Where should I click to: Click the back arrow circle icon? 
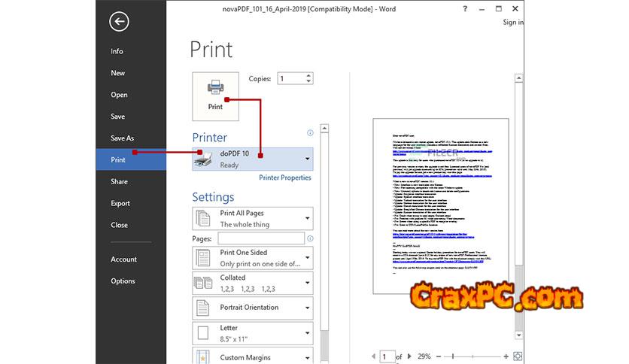[x=119, y=22]
